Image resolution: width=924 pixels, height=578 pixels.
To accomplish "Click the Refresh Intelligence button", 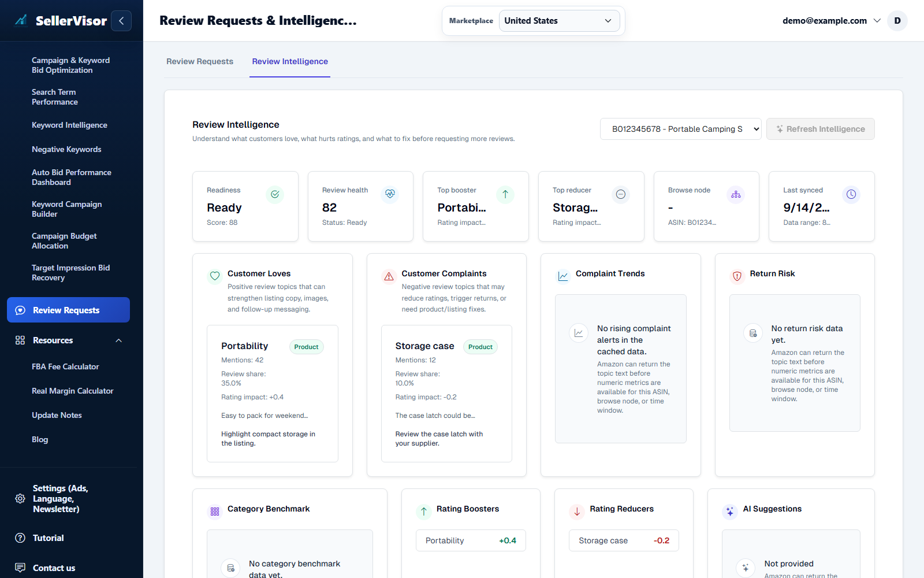I will [820, 129].
